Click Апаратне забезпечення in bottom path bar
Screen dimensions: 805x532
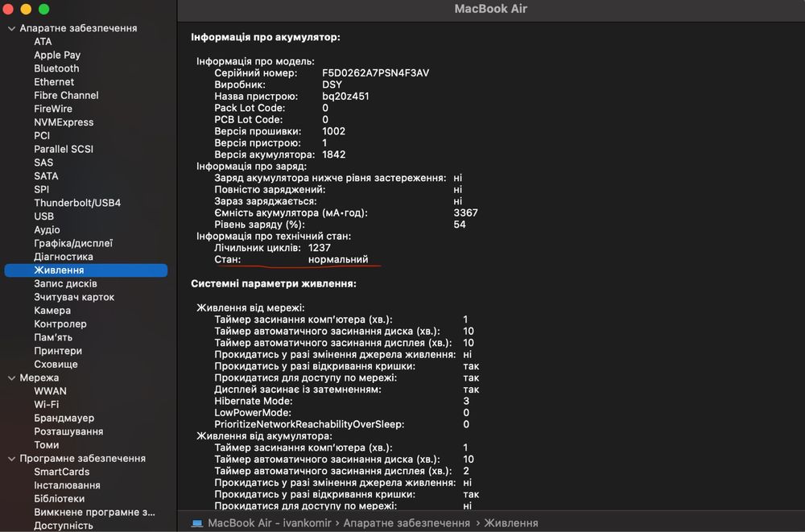[407, 523]
